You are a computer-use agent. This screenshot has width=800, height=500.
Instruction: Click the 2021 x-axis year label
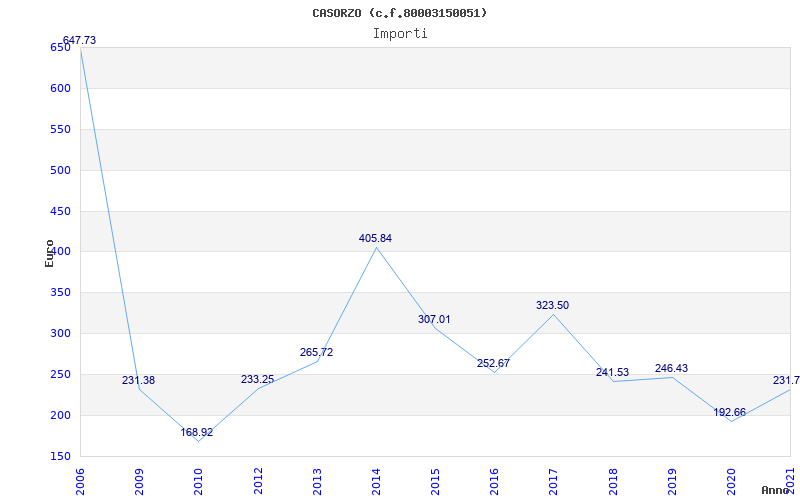[790, 481]
